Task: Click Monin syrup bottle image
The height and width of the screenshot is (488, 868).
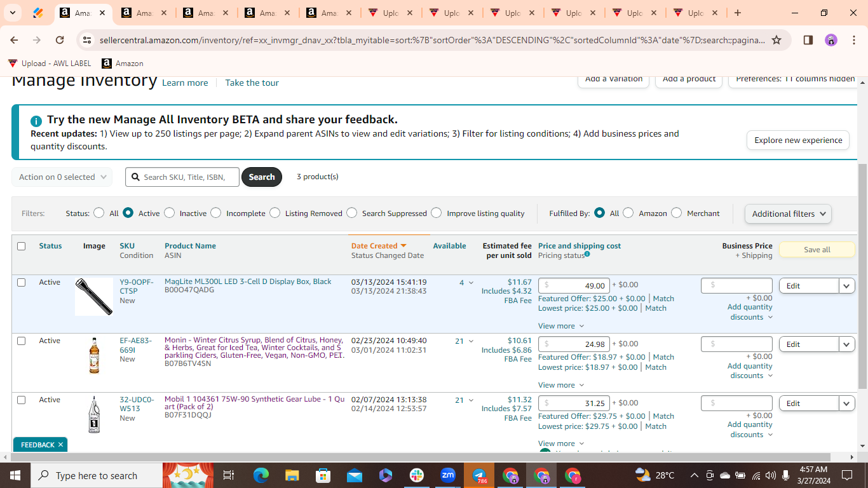Action: click(x=94, y=356)
